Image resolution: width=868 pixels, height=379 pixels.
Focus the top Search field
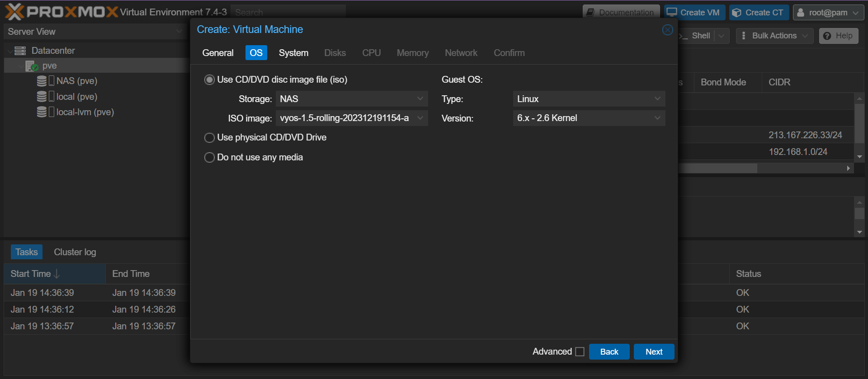coord(288,12)
